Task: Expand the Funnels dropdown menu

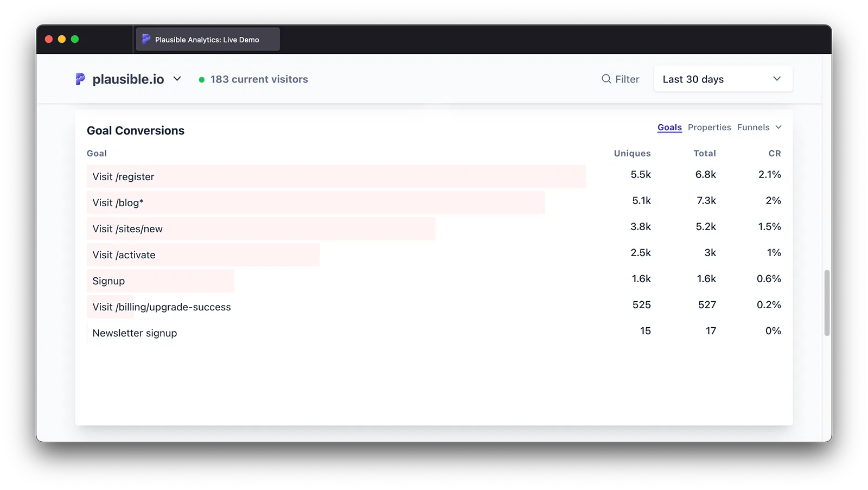Action: point(759,128)
